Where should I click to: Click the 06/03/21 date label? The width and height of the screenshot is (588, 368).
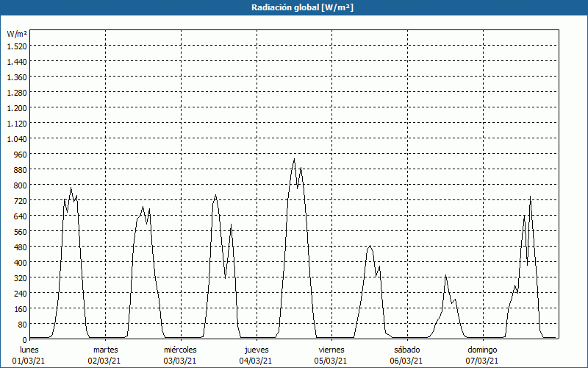[x=406, y=361]
